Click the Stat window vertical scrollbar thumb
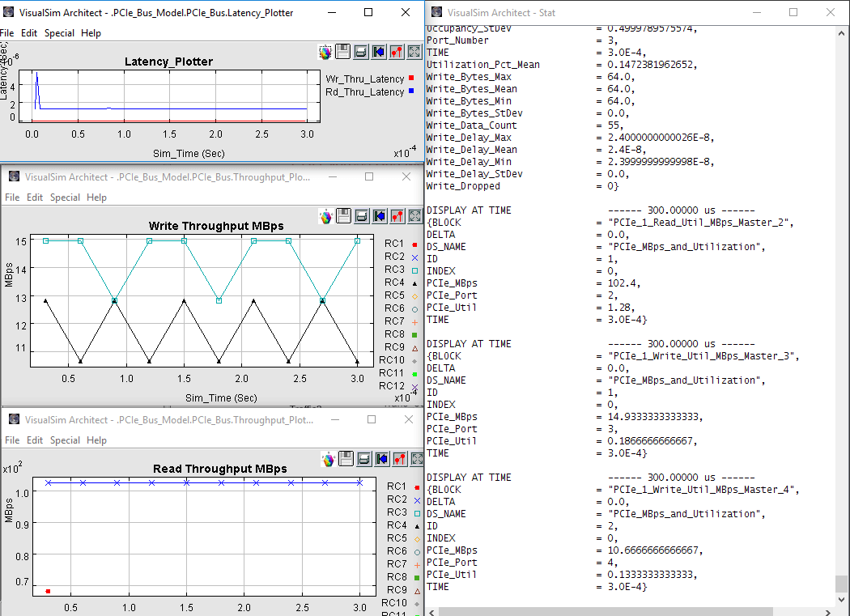 pos(842,584)
